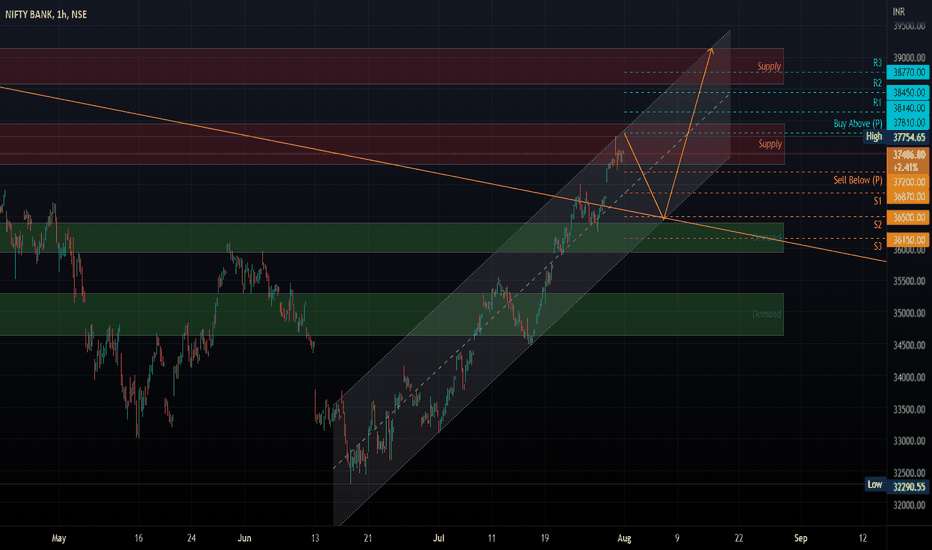The image size is (932, 550).
Task: Click the R3 resistance label
Action: click(x=877, y=63)
